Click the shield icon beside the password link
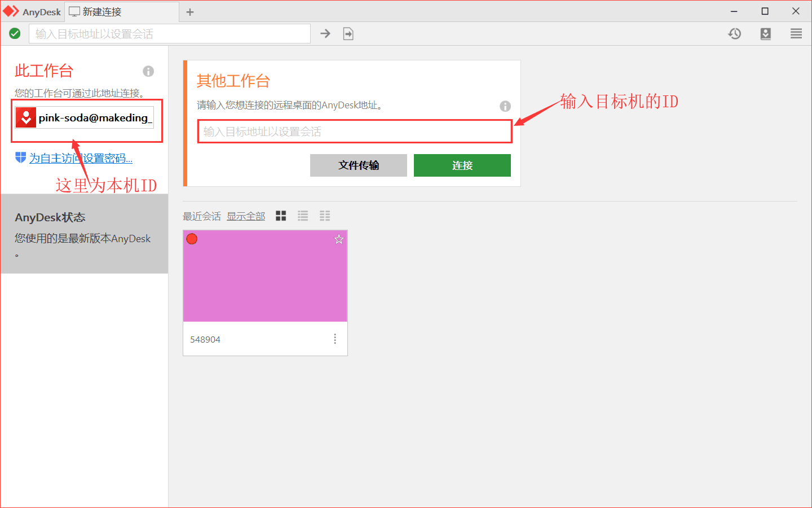 (20, 158)
